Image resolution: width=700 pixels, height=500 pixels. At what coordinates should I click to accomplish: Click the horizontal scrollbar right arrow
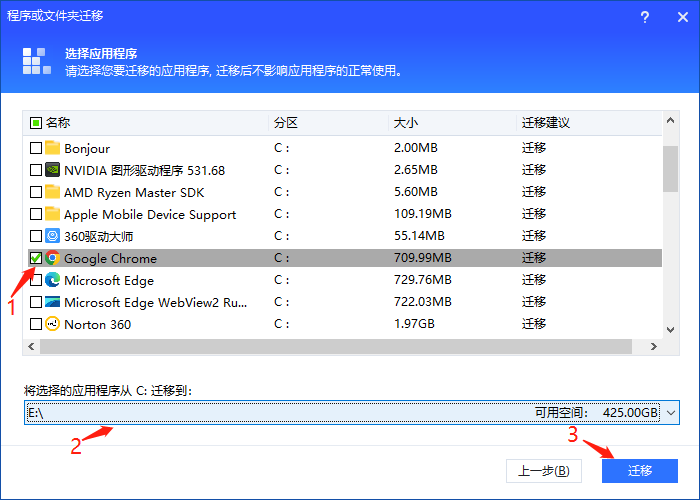point(654,346)
